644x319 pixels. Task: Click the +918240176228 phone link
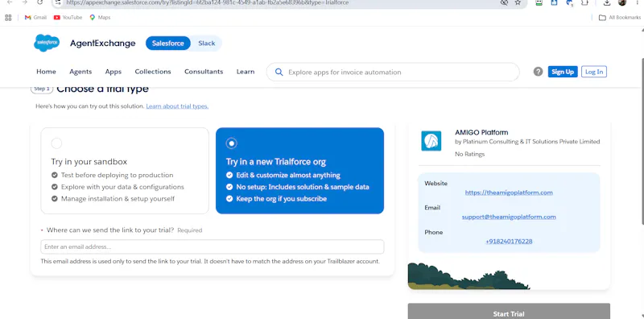click(x=509, y=242)
